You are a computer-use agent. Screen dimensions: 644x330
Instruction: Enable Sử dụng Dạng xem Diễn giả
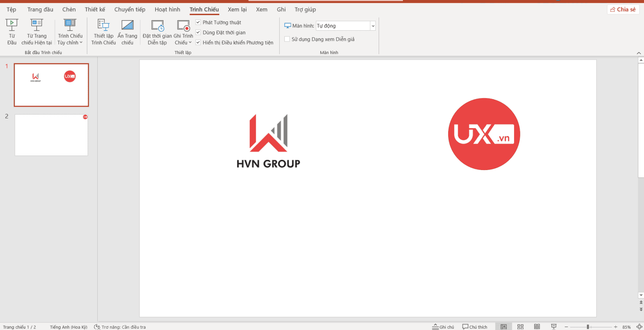[x=287, y=39]
